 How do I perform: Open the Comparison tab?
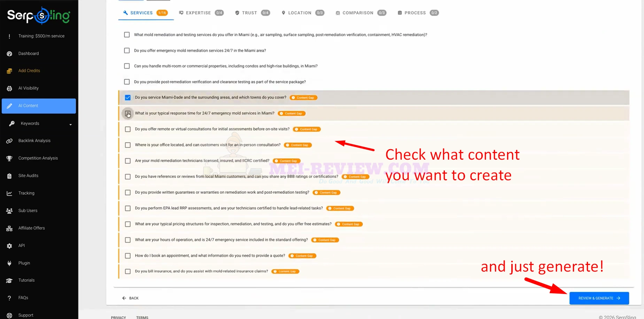click(360, 13)
